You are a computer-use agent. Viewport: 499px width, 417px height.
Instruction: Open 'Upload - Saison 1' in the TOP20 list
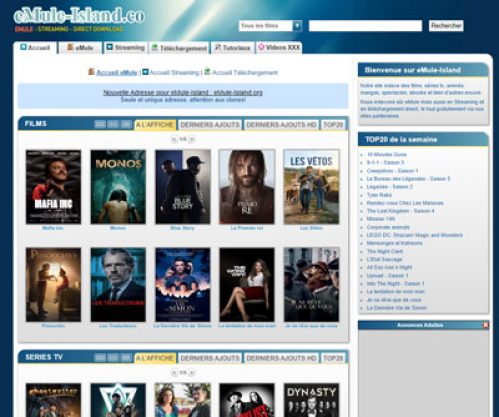387,276
